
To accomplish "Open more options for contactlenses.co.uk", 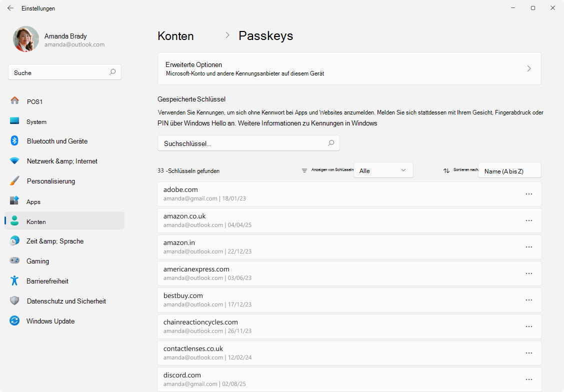I will pos(529,353).
